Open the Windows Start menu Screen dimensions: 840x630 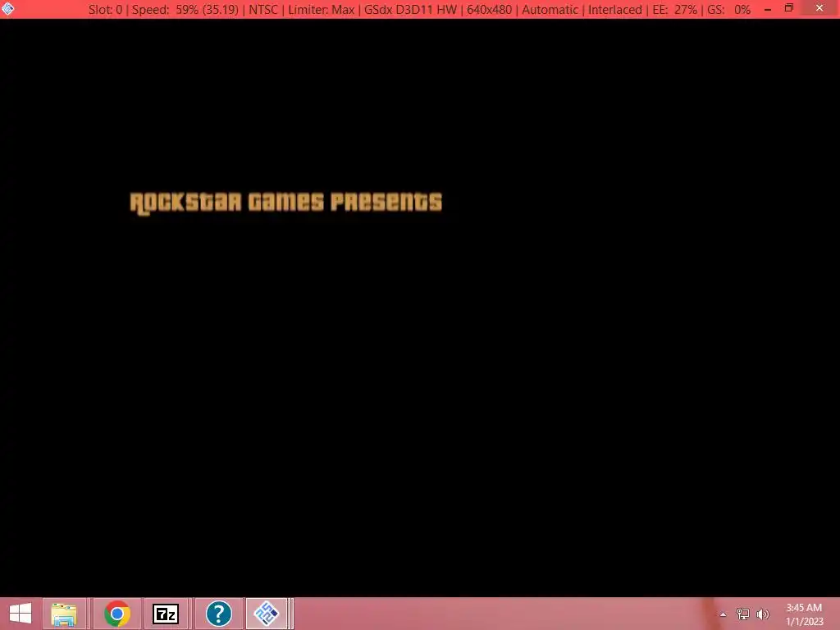(x=21, y=614)
